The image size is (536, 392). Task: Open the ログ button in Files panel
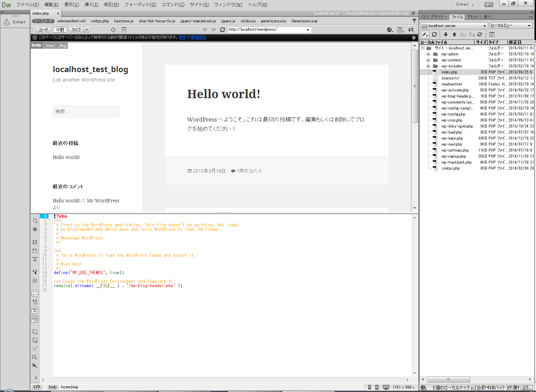(x=527, y=388)
